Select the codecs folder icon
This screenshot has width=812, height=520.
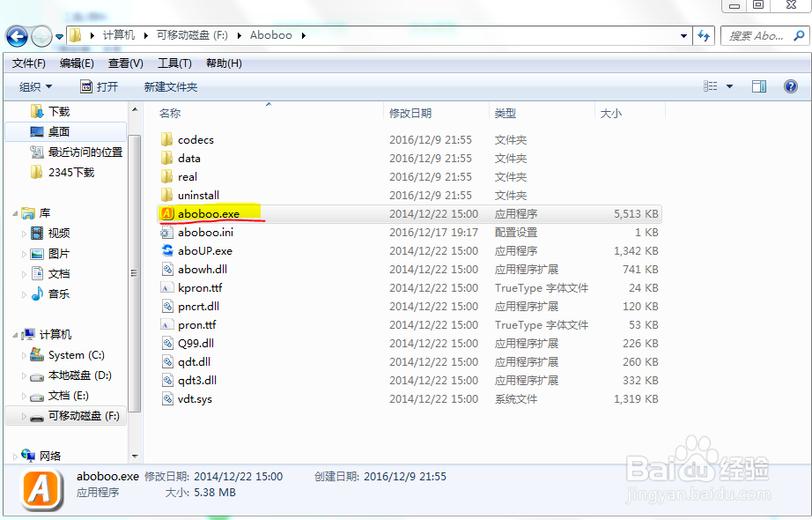(166, 139)
